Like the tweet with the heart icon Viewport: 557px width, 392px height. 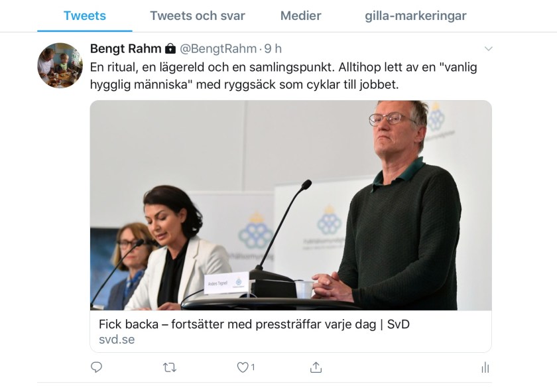click(x=243, y=367)
